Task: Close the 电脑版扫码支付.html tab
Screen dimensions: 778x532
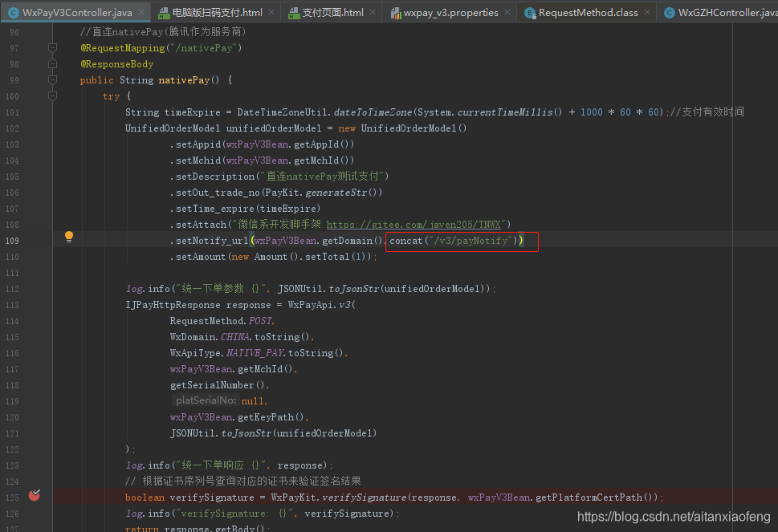Action: 271,13
